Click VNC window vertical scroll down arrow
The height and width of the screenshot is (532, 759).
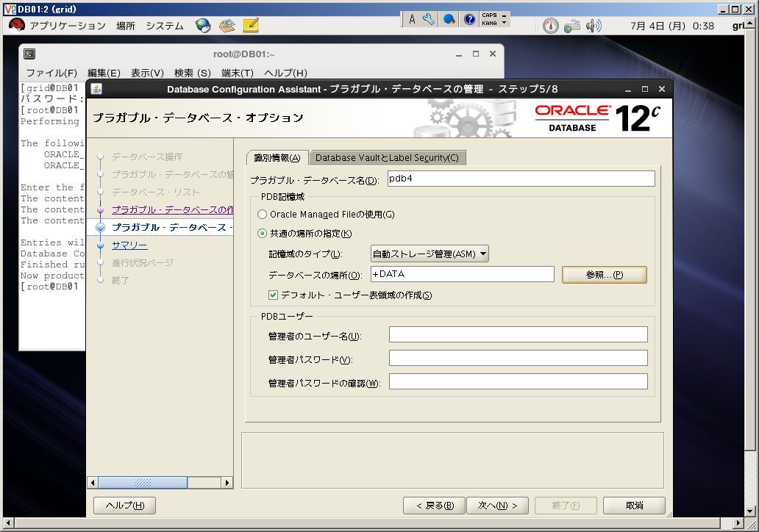coord(749,511)
